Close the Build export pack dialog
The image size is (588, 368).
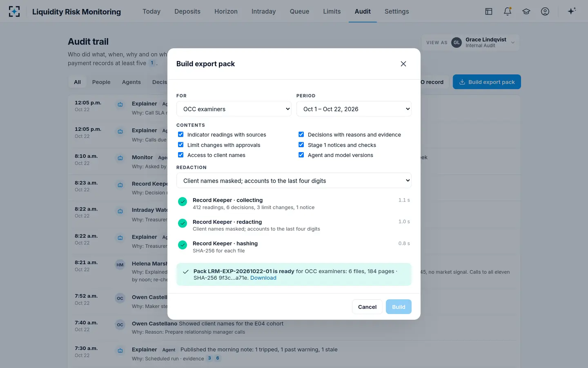click(x=403, y=64)
